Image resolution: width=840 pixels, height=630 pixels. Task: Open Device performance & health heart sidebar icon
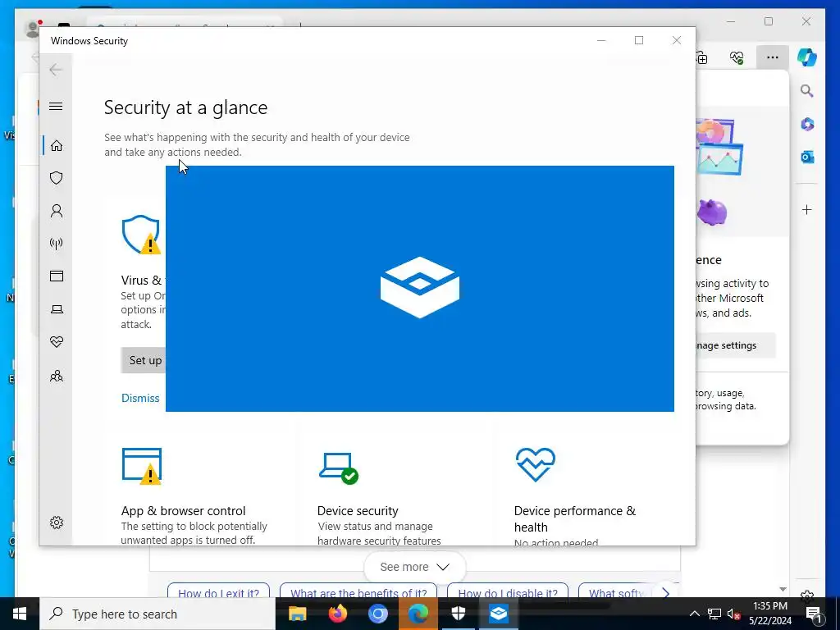(57, 342)
